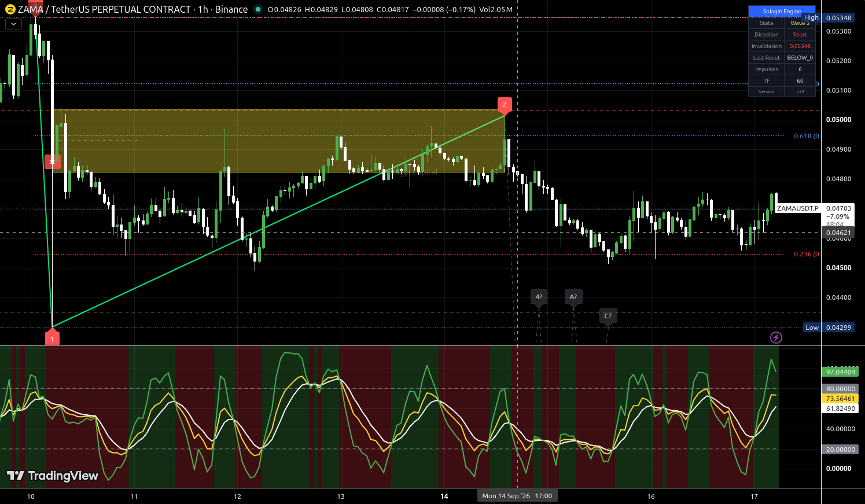Click the '4?' projected wave label
Viewport: 865px width, 504px height.
pos(539,297)
